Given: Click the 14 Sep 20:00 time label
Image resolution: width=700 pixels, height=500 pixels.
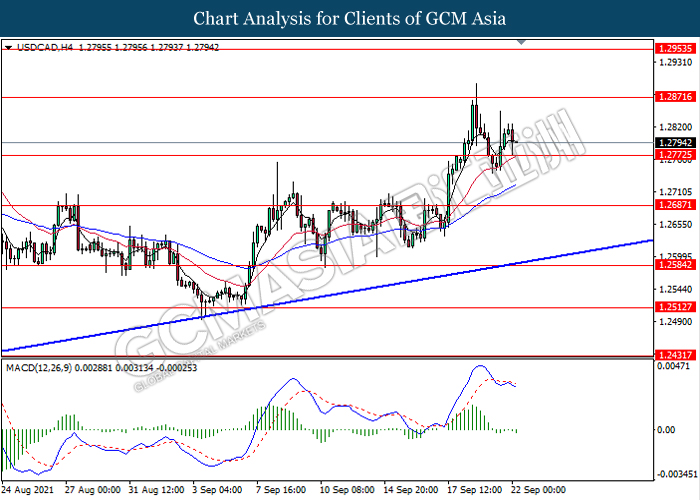Looking at the screenshot, I should coord(412,490).
